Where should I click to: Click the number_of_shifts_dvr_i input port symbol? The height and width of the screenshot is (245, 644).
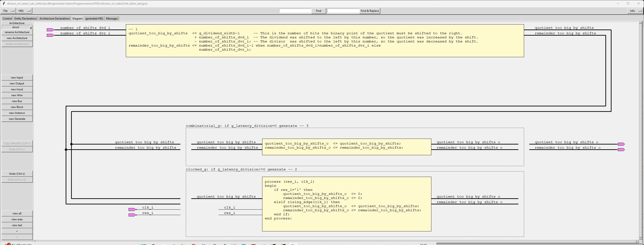(x=50, y=35)
